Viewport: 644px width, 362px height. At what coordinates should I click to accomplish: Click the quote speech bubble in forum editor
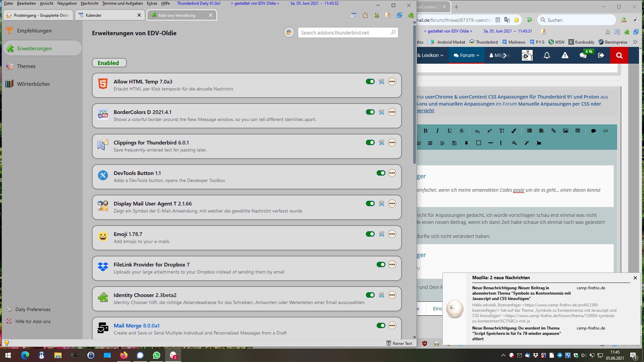pyautogui.click(x=593, y=131)
